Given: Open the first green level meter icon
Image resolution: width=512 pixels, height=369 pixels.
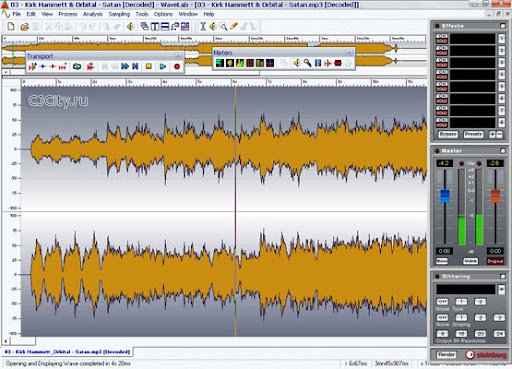Looking at the screenshot, I should point(220,63).
